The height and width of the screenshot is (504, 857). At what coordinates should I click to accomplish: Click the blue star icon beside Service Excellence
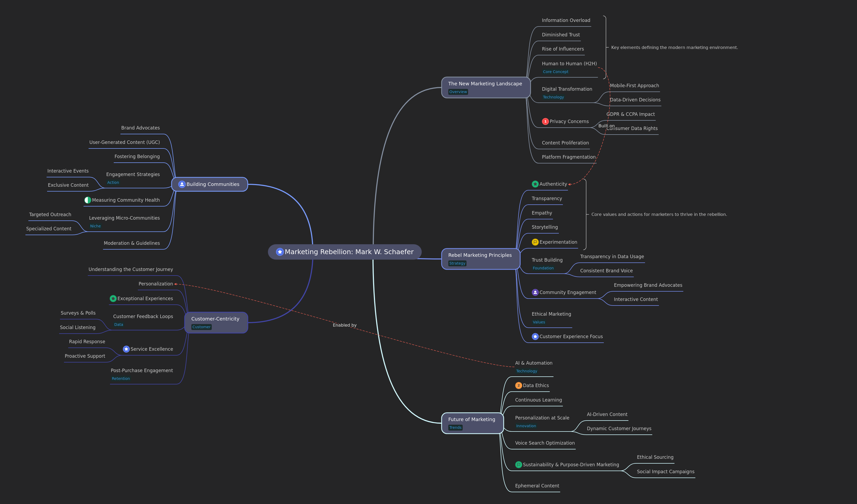click(126, 349)
